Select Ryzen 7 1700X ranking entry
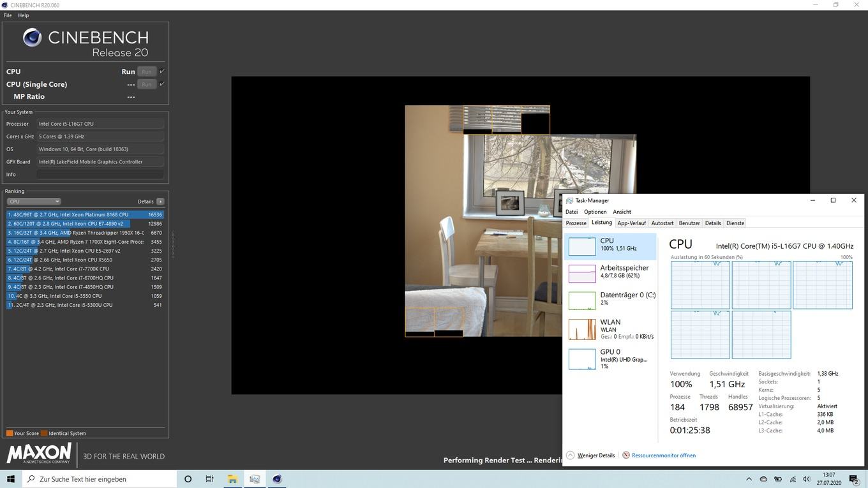Screen dimensions: 868x488 [85, 242]
